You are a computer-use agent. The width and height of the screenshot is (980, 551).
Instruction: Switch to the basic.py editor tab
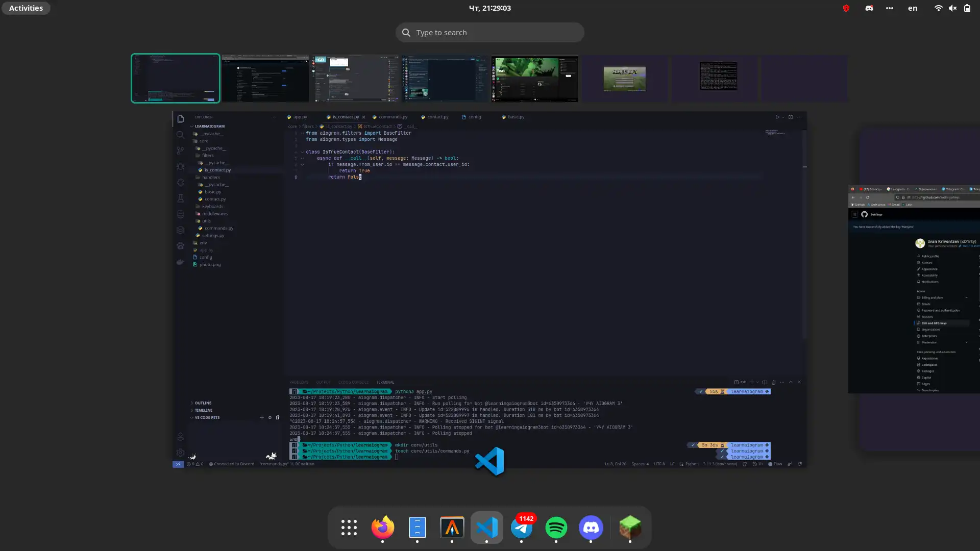[513, 117]
